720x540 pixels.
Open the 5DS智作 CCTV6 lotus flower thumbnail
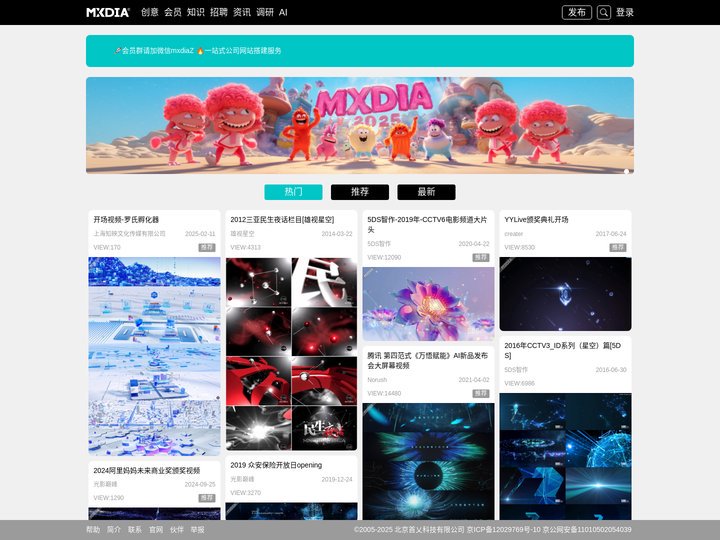428,304
